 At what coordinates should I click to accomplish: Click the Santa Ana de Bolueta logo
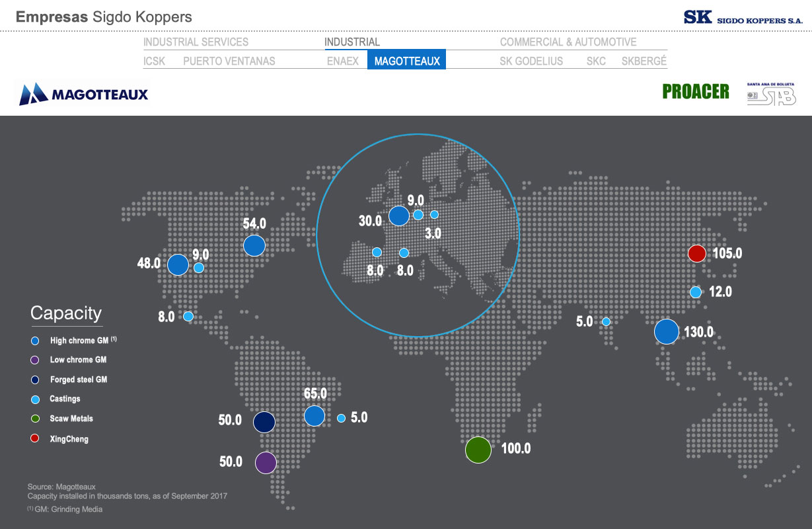point(771,93)
